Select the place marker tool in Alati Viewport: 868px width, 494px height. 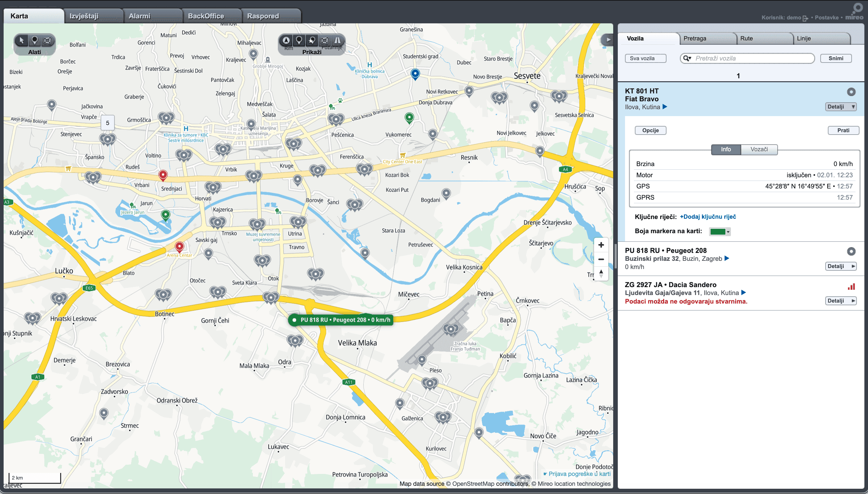click(x=35, y=41)
